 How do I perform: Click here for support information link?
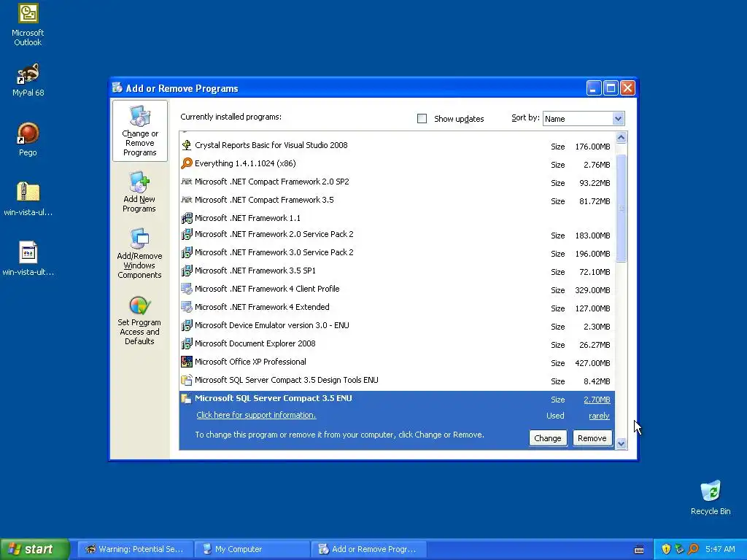click(x=256, y=415)
